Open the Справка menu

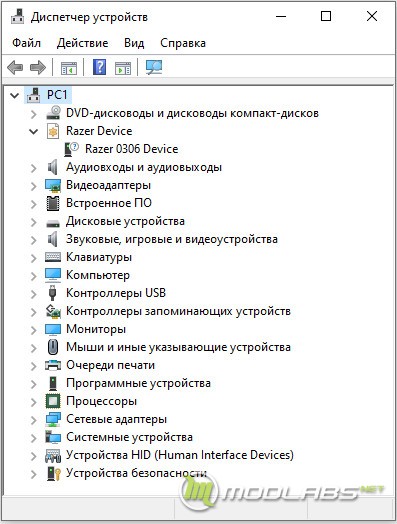(183, 43)
